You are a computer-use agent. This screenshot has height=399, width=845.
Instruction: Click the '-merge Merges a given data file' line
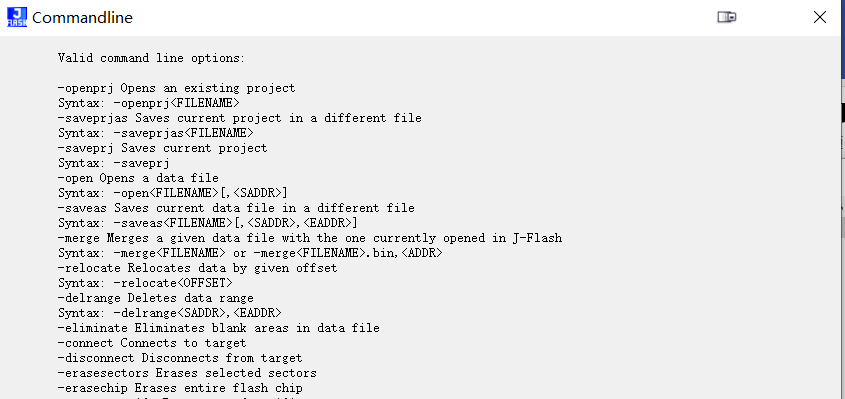(310, 238)
